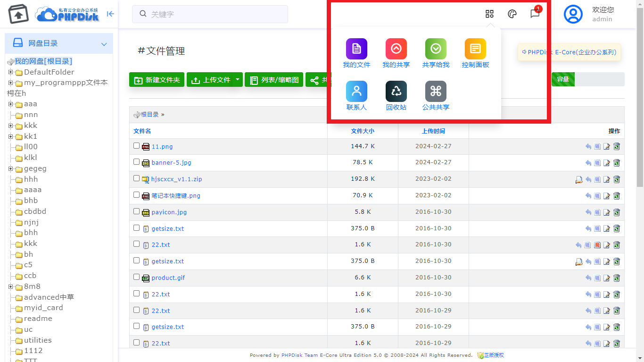Image resolution: width=644 pixels, height=362 pixels.
Task: Toggle the apps grid icon in header
Action: [x=489, y=14]
